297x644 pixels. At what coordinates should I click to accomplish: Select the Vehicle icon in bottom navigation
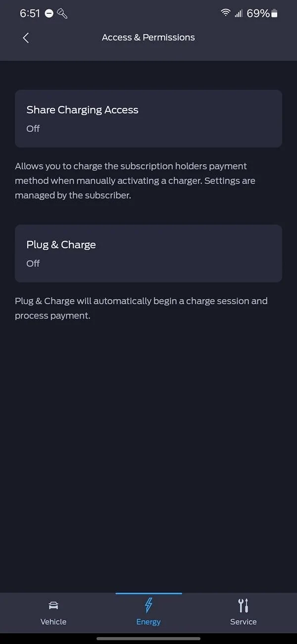click(x=53, y=605)
